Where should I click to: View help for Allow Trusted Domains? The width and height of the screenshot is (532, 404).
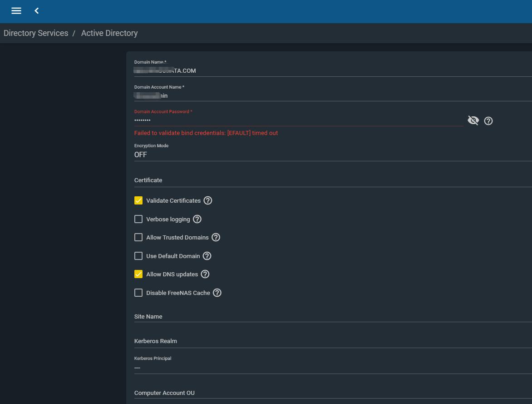216,237
